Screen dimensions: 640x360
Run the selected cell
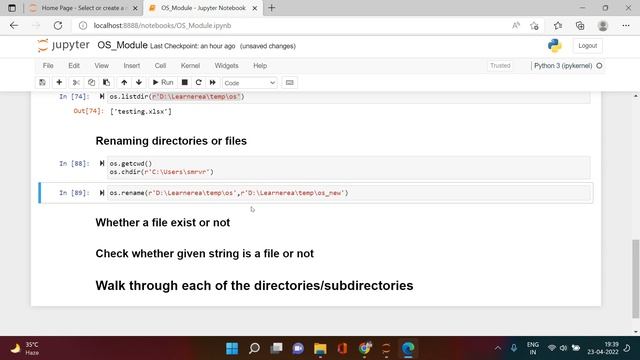click(x=163, y=82)
